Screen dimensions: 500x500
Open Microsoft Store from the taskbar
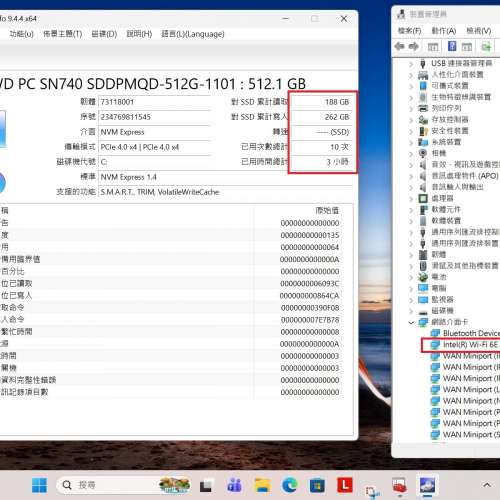[x=317, y=485]
